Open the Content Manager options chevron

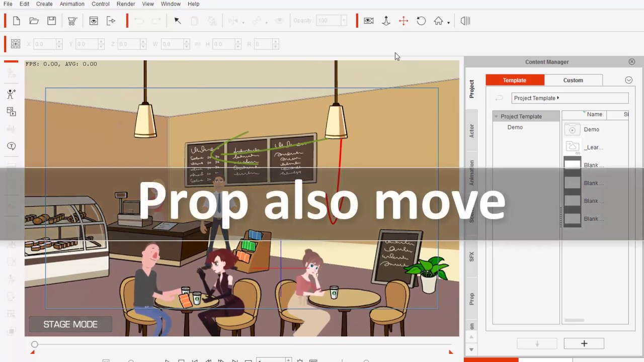[x=628, y=80]
